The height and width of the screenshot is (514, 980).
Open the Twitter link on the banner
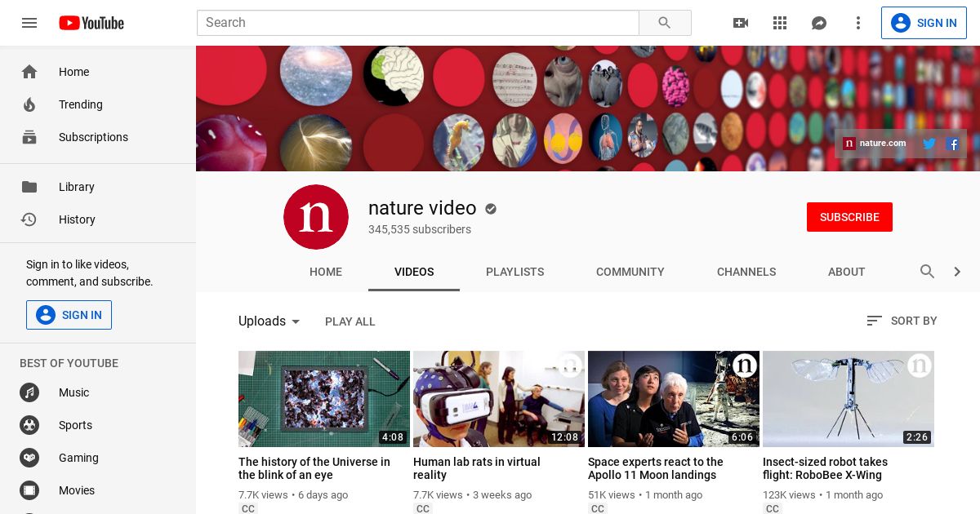tap(929, 144)
